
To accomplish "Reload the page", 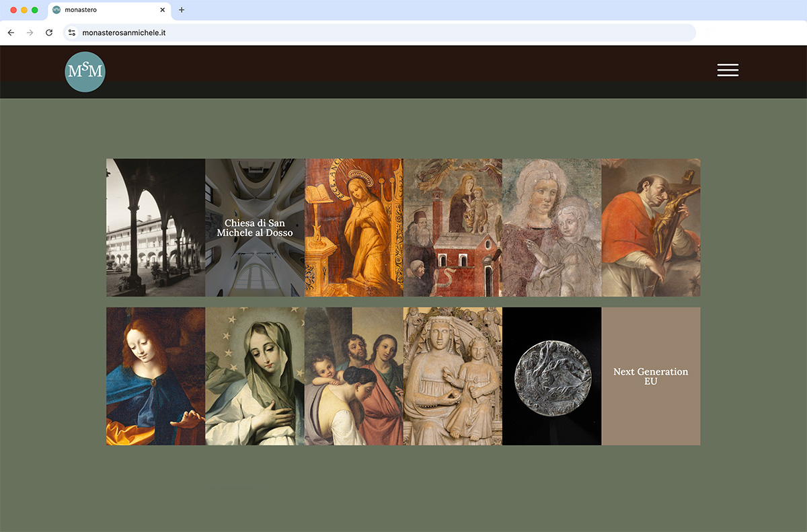I will pyautogui.click(x=49, y=32).
